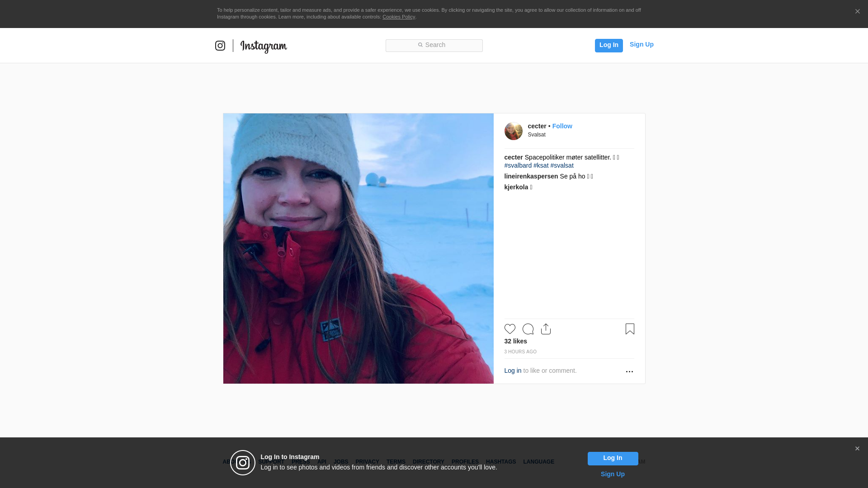The height and width of the screenshot is (488, 868).
Task: Click the Search input field
Action: (x=434, y=46)
